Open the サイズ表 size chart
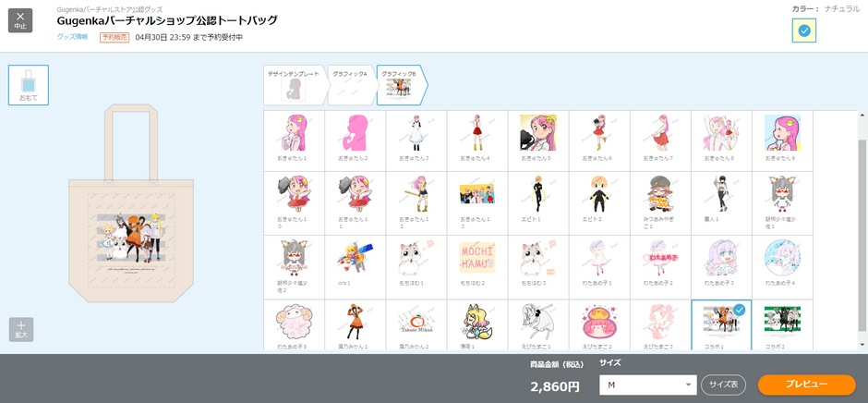This screenshot has width=868, height=403. tap(724, 385)
